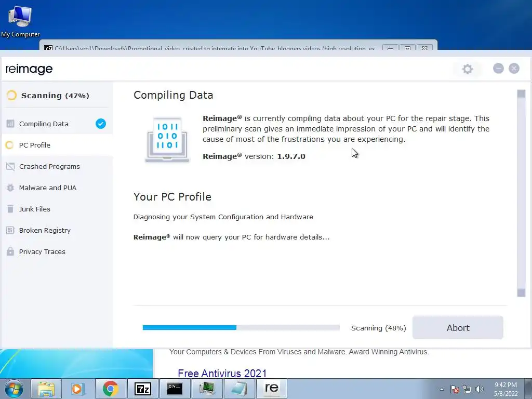
Task: Open Action Center flag icon
Action: click(x=454, y=389)
